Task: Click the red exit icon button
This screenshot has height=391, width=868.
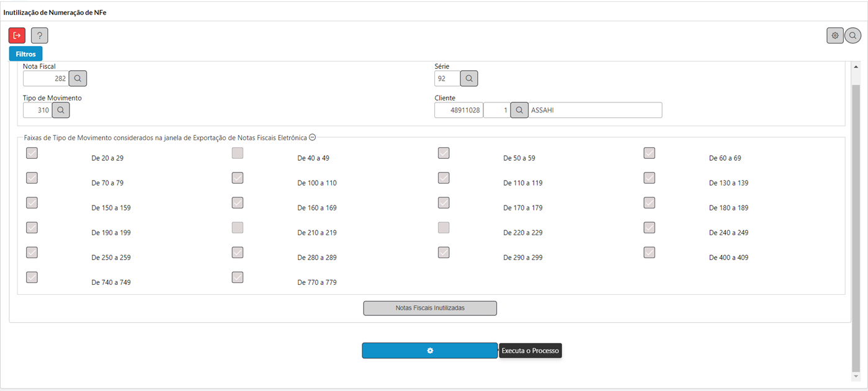Action: pos(17,35)
